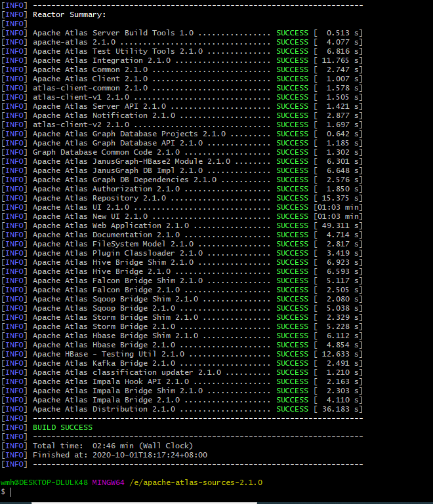
Task: Click 'Apache Atlas classification updater 2.1.0'
Action: click(127, 372)
